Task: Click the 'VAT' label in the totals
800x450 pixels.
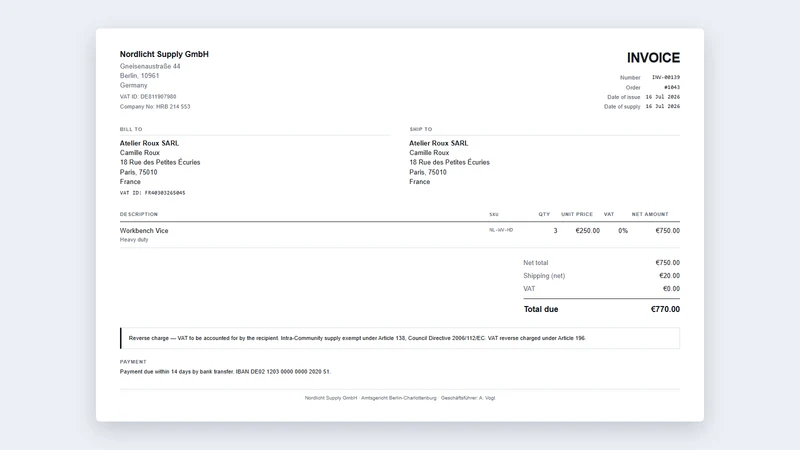Action: click(529, 289)
